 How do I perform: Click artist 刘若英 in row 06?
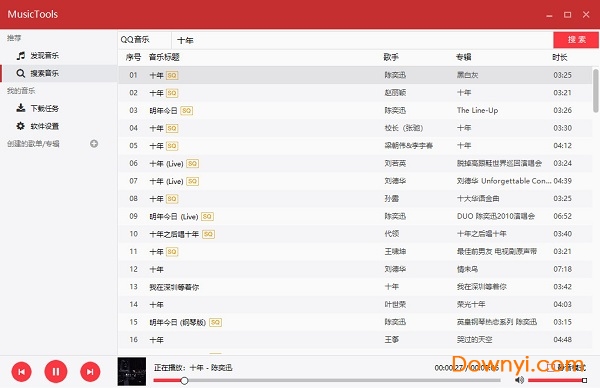click(x=395, y=163)
